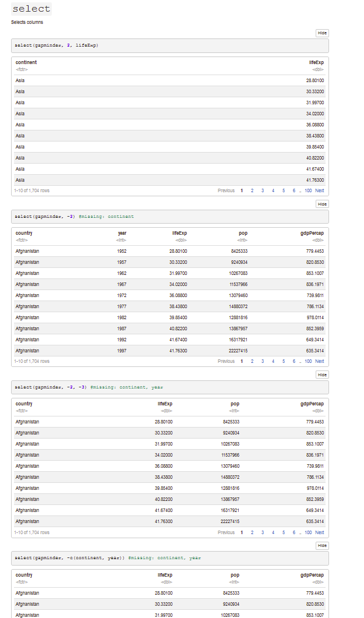Hide the select(gapminder, -c(continent, year)) code chunk
The width and height of the screenshot is (364, 618).
point(322,546)
